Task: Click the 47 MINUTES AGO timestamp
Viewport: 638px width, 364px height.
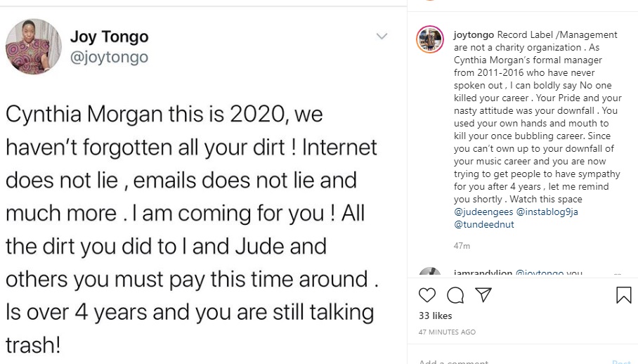Action: (447, 332)
